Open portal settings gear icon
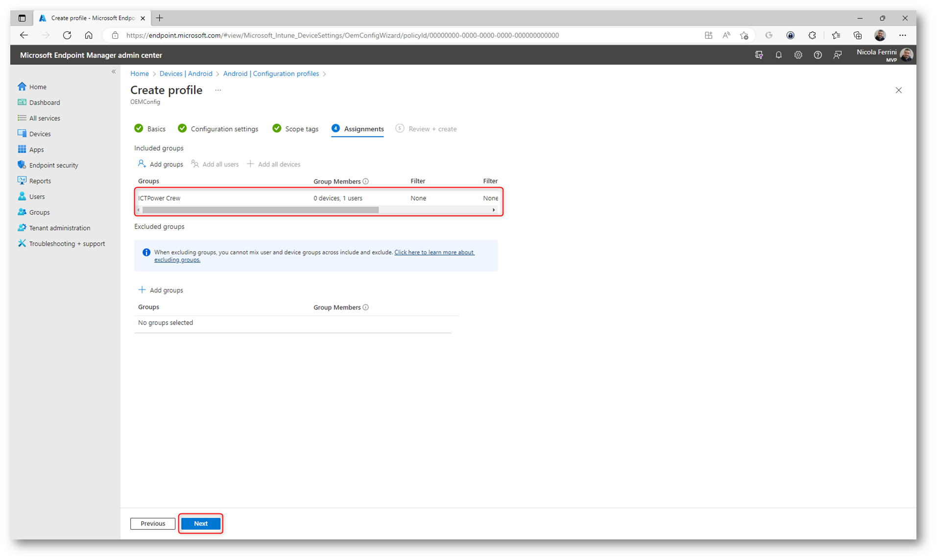This screenshot has width=937, height=560. click(x=798, y=55)
